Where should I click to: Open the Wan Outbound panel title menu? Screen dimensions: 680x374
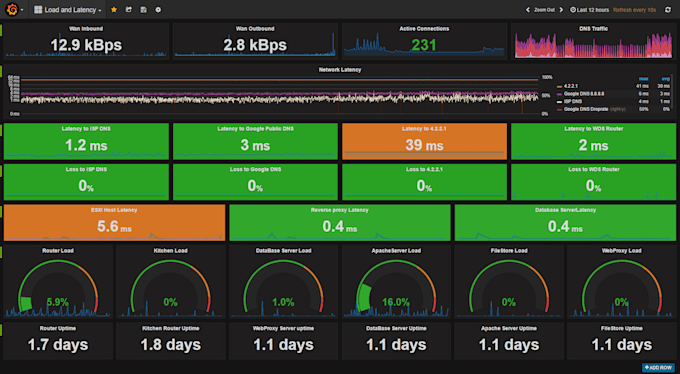(x=255, y=29)
